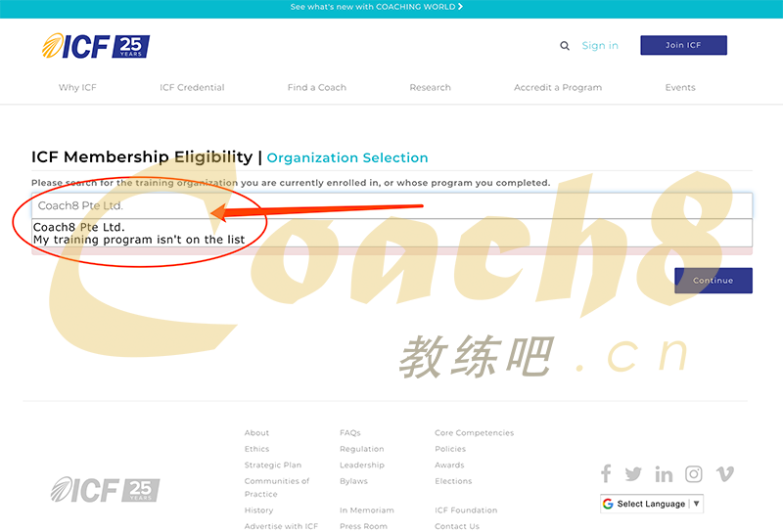Open ICF Vimeo page icon
This screenshot has width=783, height=532.
coord(724,474)
